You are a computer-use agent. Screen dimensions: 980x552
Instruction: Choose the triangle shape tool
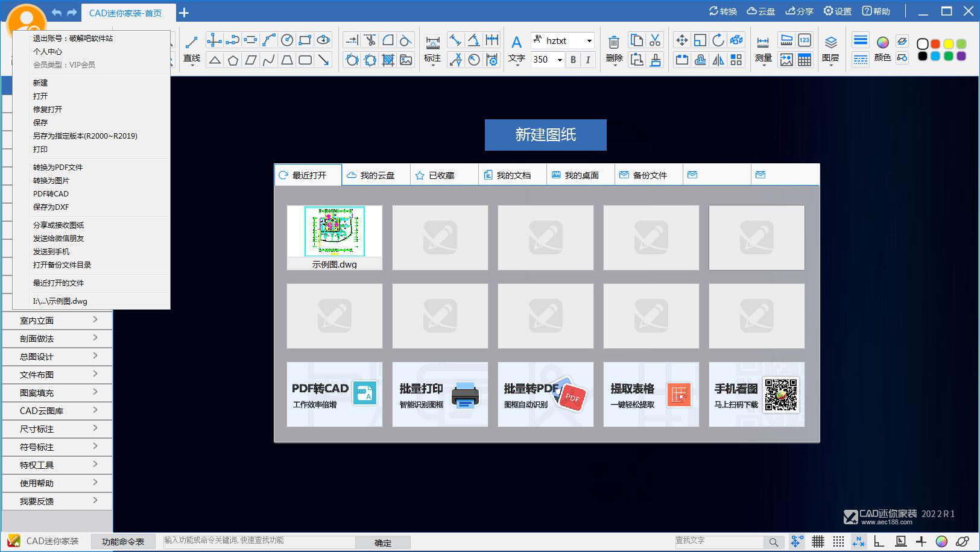[215, 60]
